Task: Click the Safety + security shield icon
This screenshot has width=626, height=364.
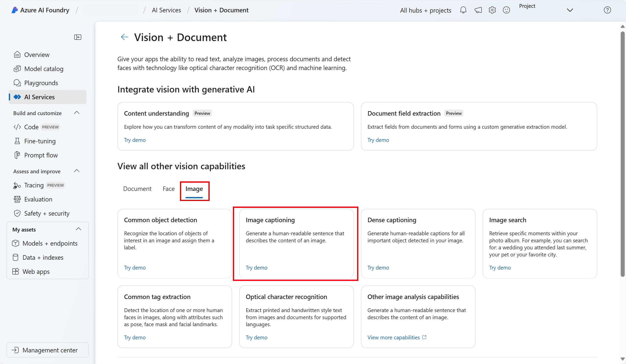Action: click(17, 213)
